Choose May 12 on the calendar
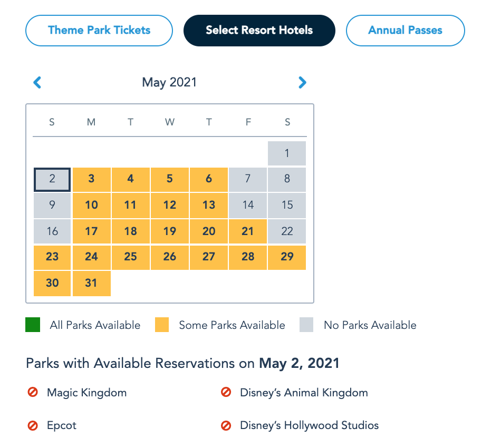The image size is (501, 448). click(170, 205)
